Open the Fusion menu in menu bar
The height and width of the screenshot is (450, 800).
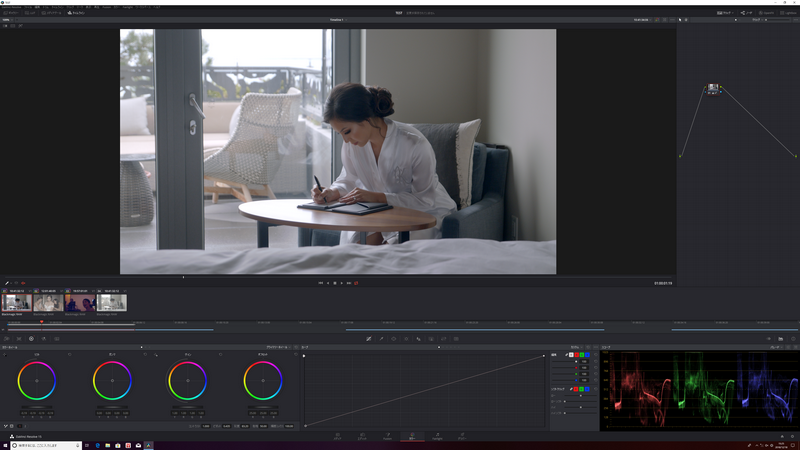tap(107, 7)
